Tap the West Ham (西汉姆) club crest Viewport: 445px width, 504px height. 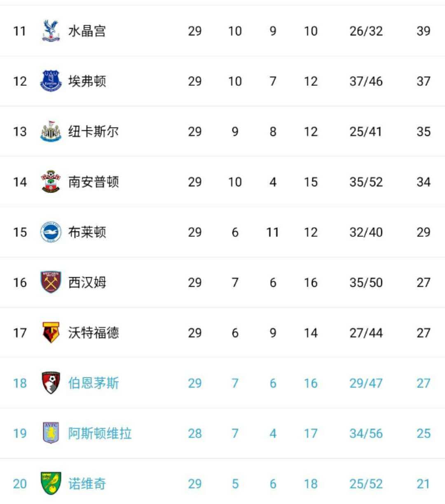tap(51, 282)
